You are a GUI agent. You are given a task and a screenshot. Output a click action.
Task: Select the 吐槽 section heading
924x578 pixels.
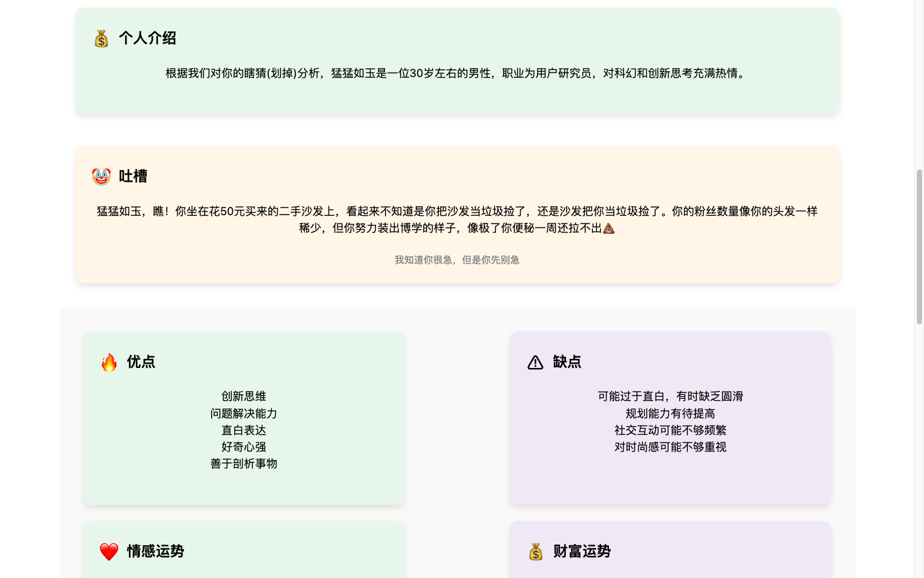pos(132,176)
